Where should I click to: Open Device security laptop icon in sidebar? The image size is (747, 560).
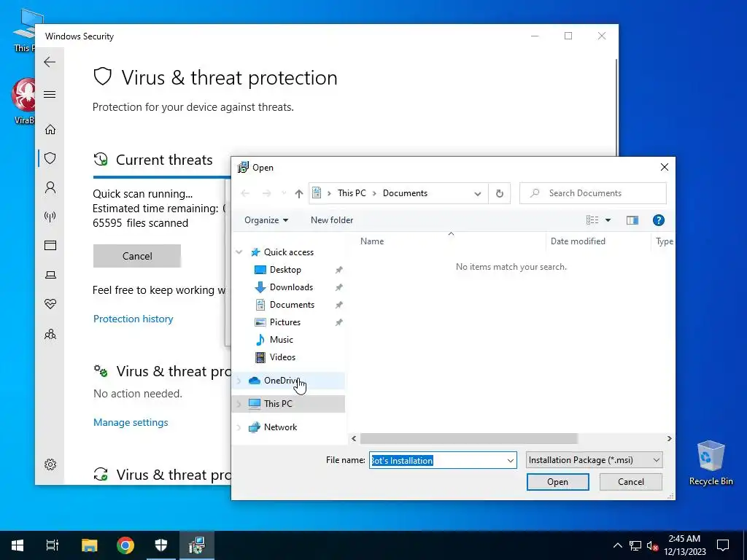50,275
